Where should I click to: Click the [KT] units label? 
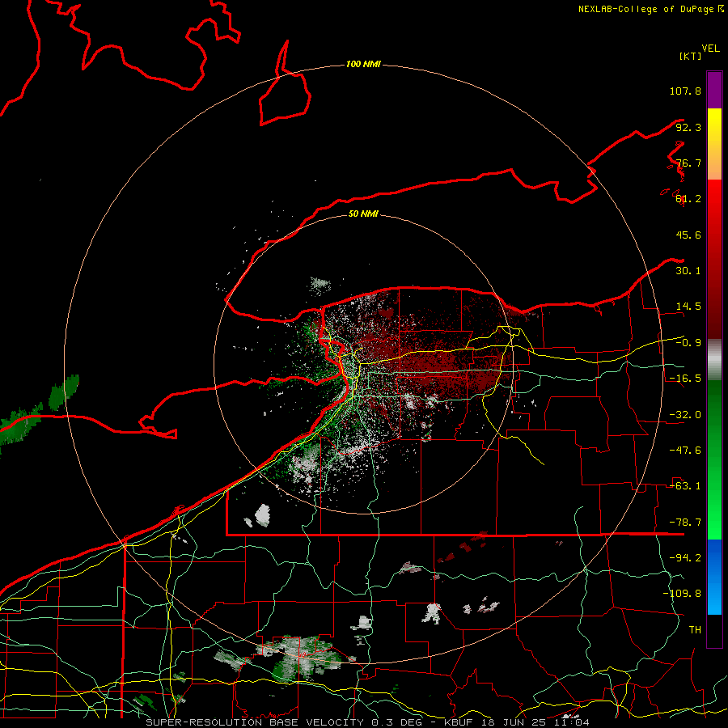coord(690,56)
